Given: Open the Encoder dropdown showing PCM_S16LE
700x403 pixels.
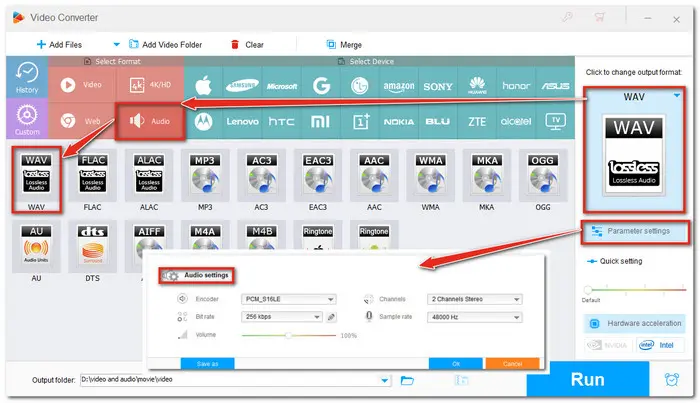Looking at the screenshot, I should click(288, 299).
